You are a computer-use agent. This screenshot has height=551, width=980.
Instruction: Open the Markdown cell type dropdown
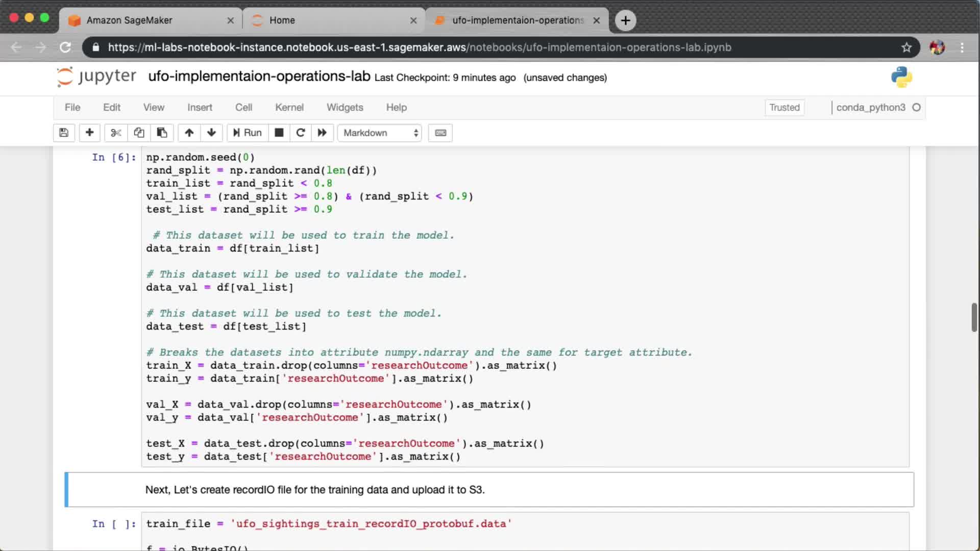pyautogui.click(x=380, y=133)
